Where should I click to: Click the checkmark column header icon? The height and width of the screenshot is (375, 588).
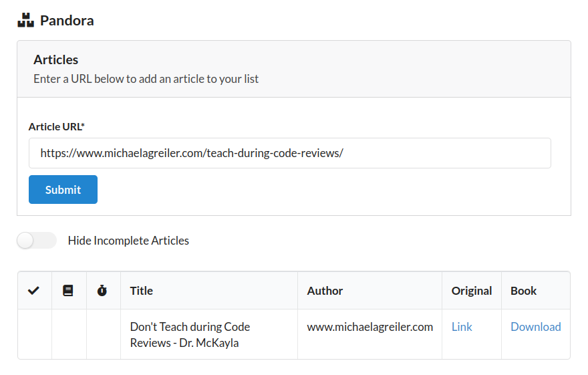[34, 291]
